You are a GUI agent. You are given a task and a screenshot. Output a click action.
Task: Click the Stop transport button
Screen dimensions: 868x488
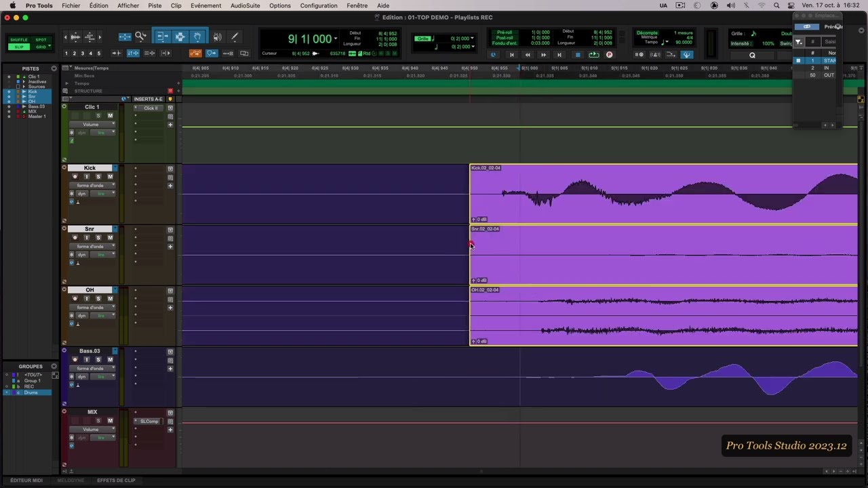[x=578, y=55]
